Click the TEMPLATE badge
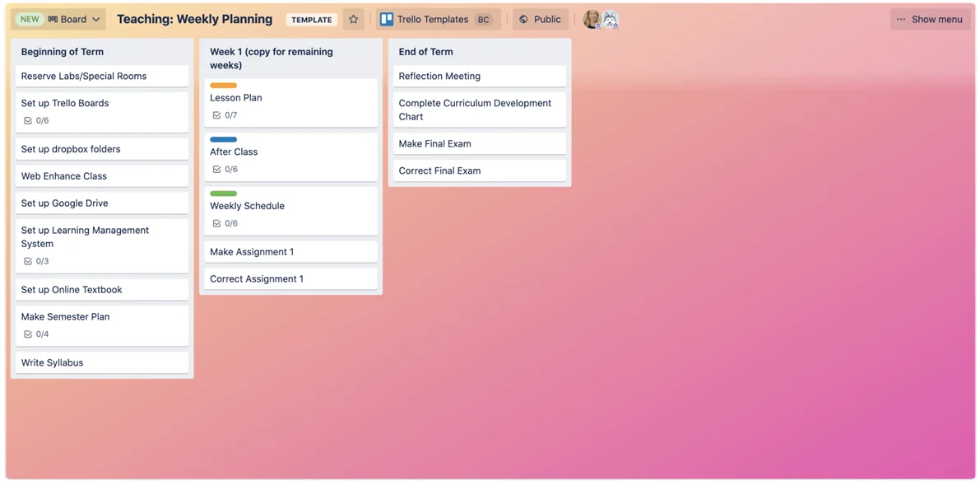This screenshot has width=980, height=481. coord(312,20)
